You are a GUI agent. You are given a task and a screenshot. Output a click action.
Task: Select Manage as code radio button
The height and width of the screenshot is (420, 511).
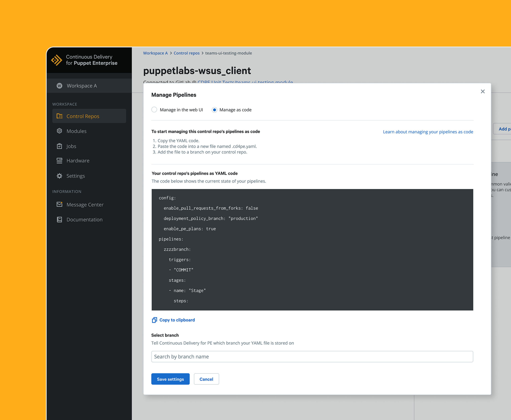pos(214,110)
